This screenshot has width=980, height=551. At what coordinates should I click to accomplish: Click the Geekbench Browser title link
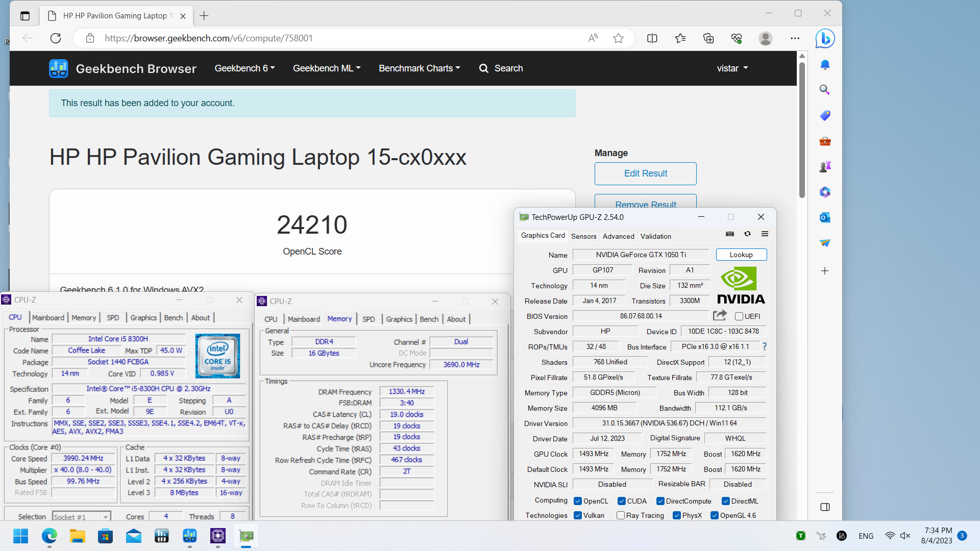point(136,68)
